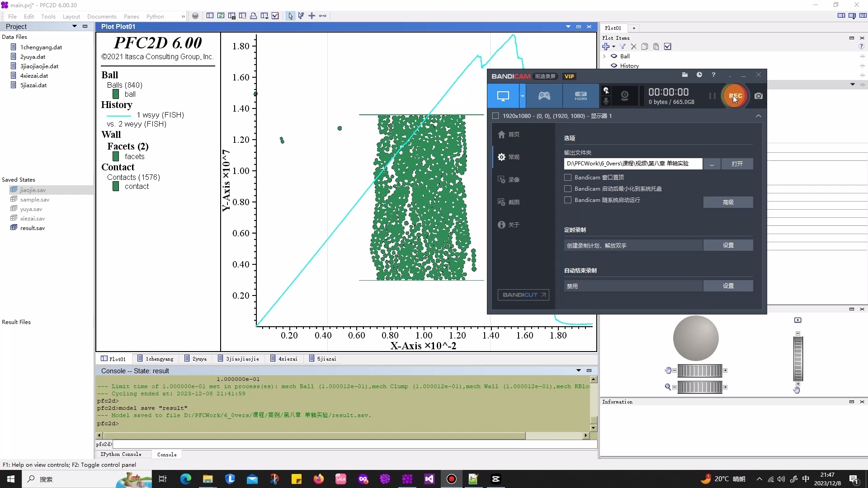Click the print plot toolbar icon
This screenshot has height=488, width=868.
point(254,16)
